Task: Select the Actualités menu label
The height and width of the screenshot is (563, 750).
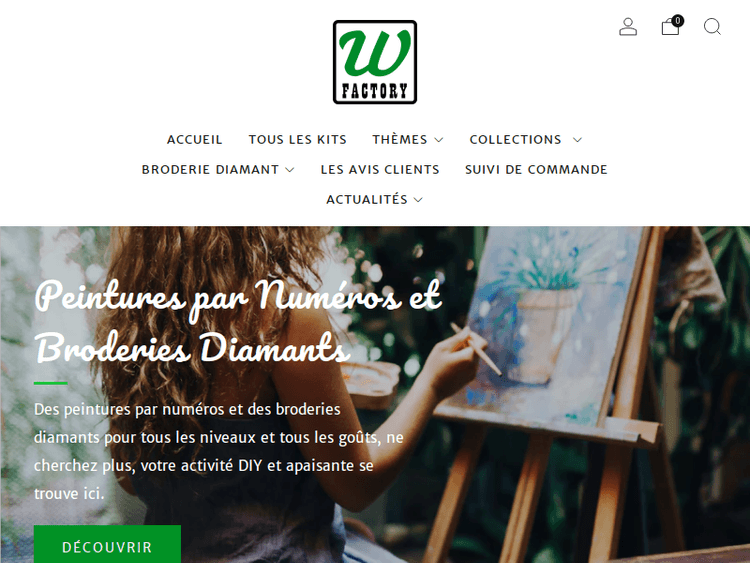Action: [367, 199]
